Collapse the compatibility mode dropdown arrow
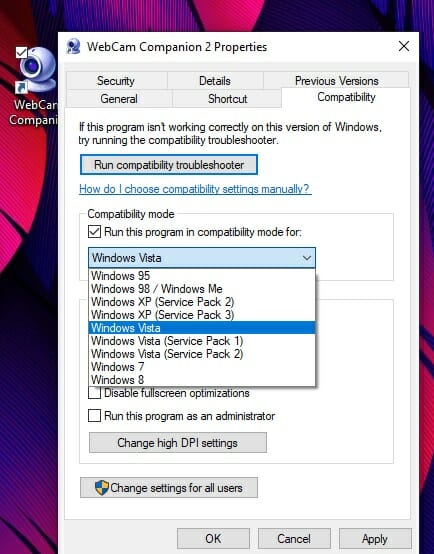Screen dimensions: 434x554 307,258
